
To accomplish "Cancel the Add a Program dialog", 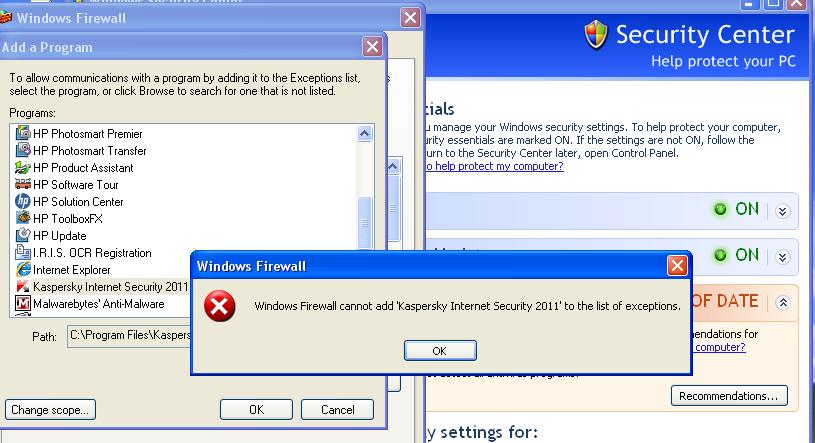I will (337, 410).
